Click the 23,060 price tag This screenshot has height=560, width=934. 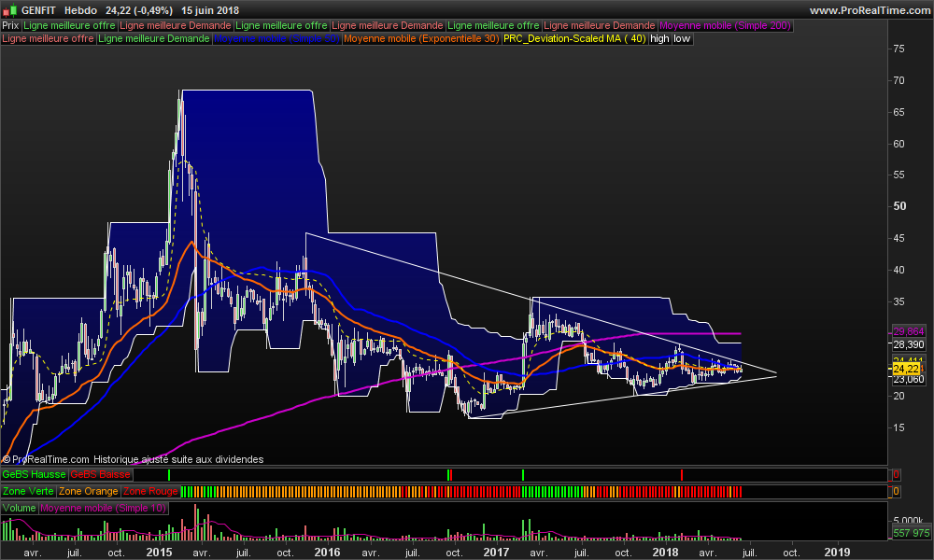(909, 379)
